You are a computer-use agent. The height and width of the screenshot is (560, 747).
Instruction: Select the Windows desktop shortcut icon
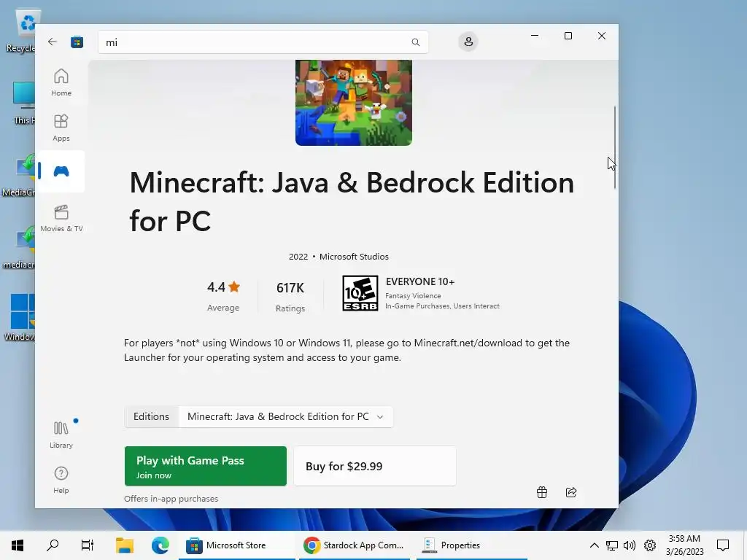pos(20,318)
